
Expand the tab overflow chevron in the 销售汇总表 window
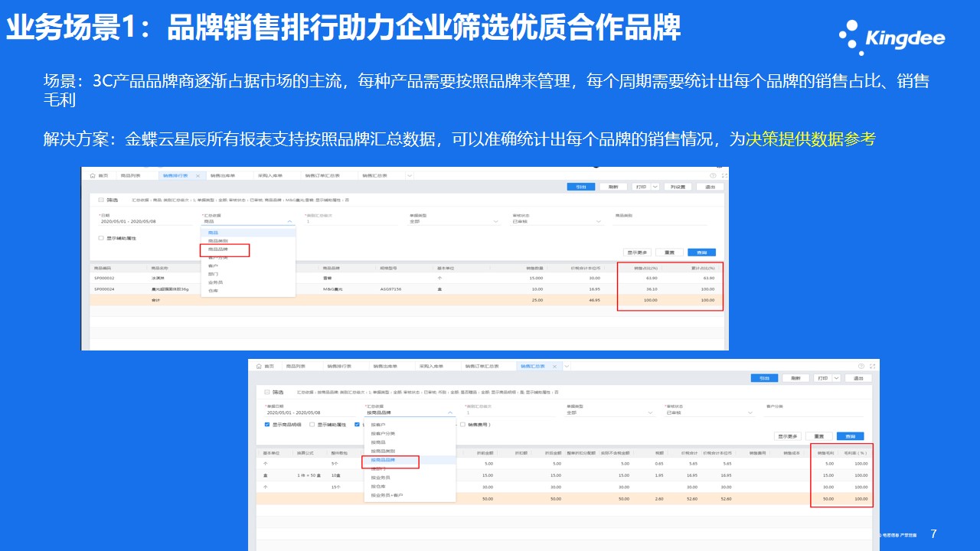coord(567,367)
